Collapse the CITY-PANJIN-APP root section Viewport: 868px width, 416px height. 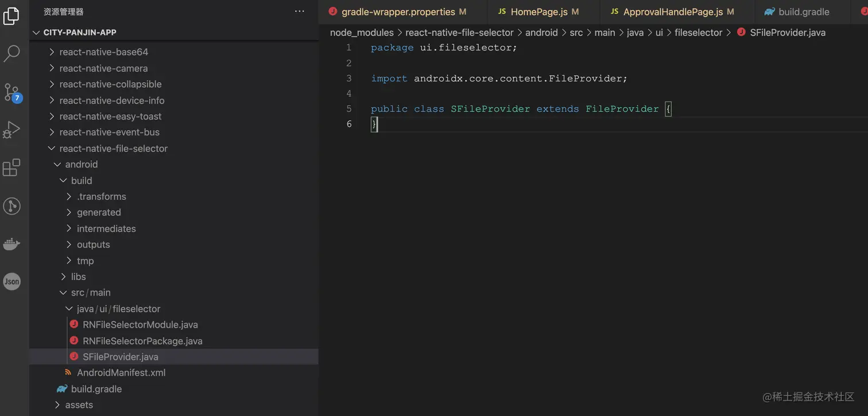[79, 33]
